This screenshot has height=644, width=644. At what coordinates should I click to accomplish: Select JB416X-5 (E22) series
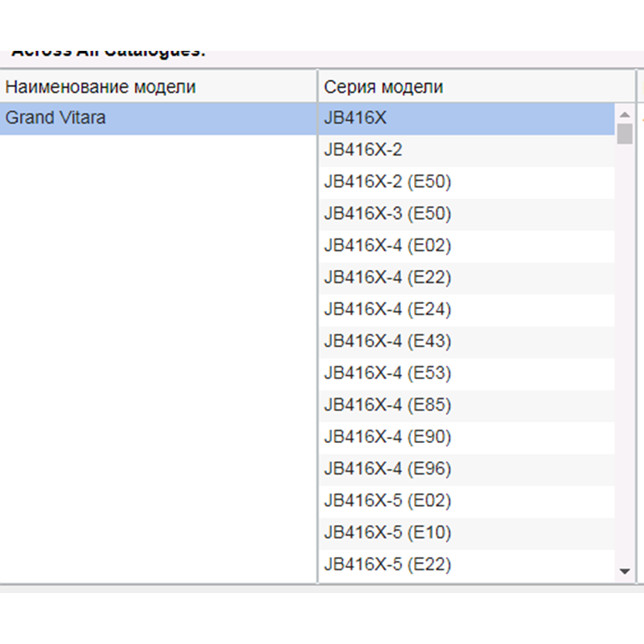click(388, 565)
